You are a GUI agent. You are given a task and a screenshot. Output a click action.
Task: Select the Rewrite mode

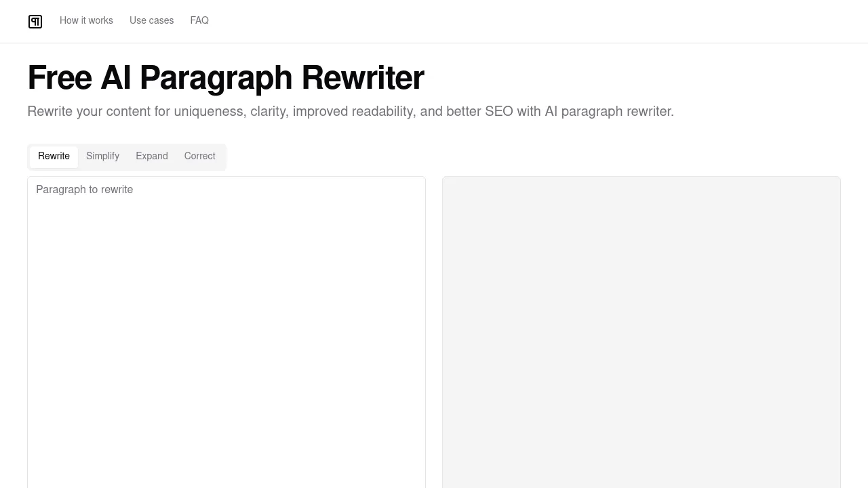click(54, 157)
